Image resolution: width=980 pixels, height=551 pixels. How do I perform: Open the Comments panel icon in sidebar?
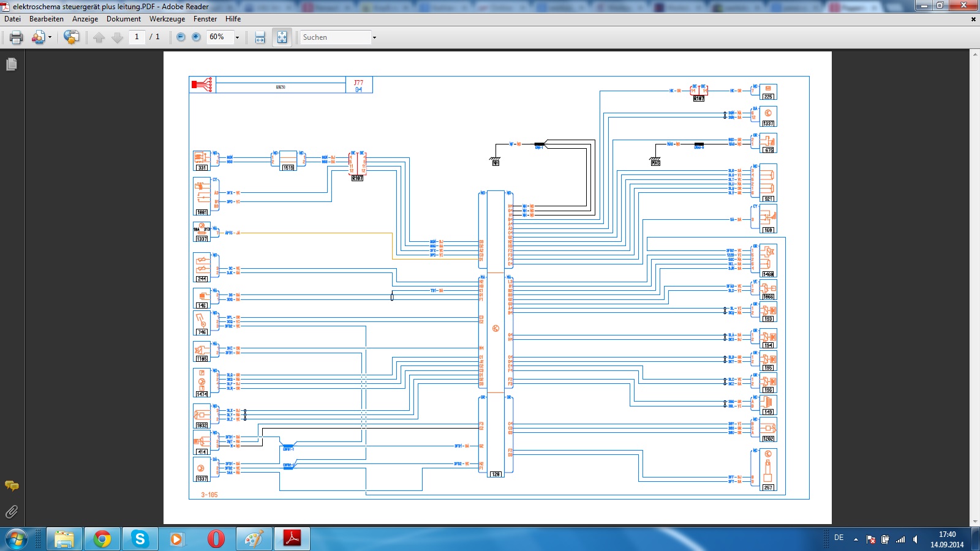[12, 485]
